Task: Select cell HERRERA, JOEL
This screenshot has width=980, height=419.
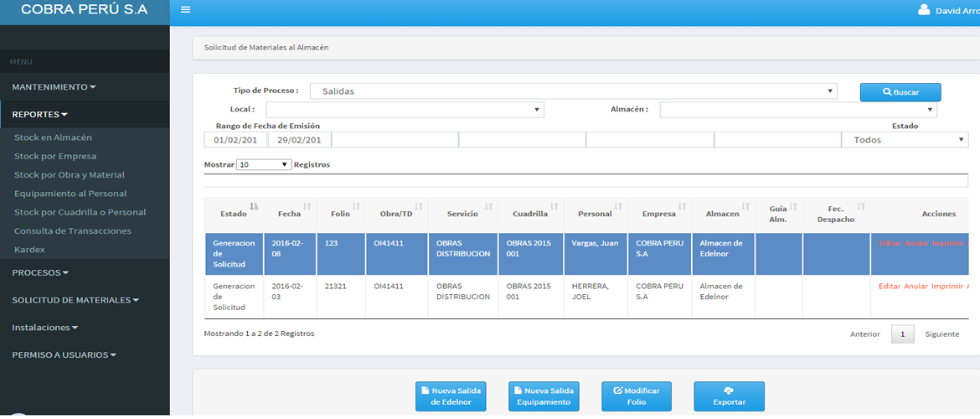Action: (x=595, y=297)
